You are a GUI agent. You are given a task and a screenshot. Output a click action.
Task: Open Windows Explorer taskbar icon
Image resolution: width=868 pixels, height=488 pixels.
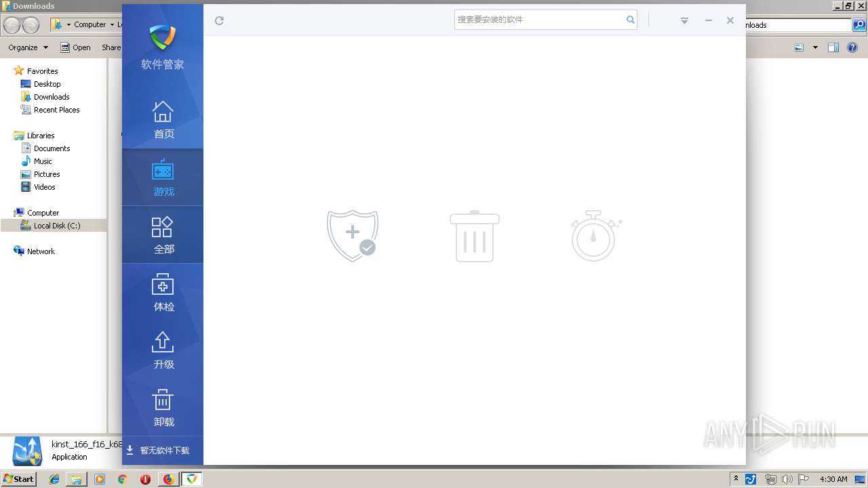pyautogui.click(x=77, y=479)
